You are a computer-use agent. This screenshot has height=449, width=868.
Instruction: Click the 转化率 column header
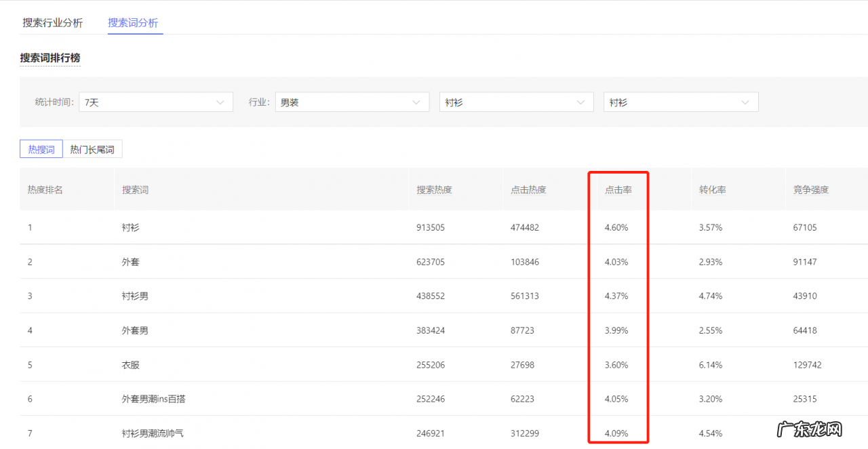(x=712, y=190)
